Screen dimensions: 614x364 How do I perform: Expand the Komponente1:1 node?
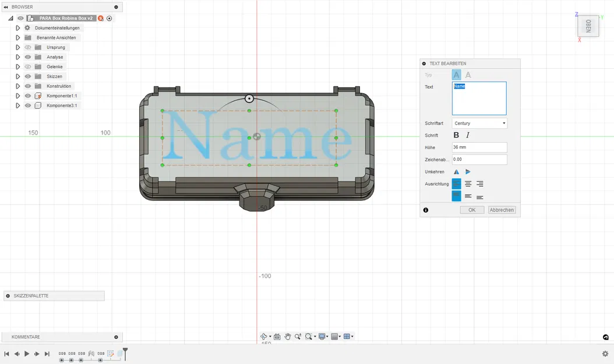[x=17, y=96]
